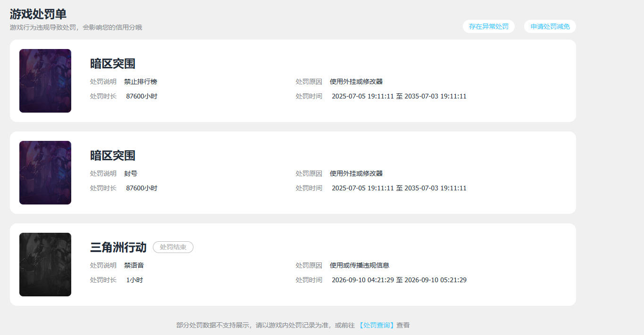Open the cover thumbnail of the 禁止排行榜 card

[45, 81]
